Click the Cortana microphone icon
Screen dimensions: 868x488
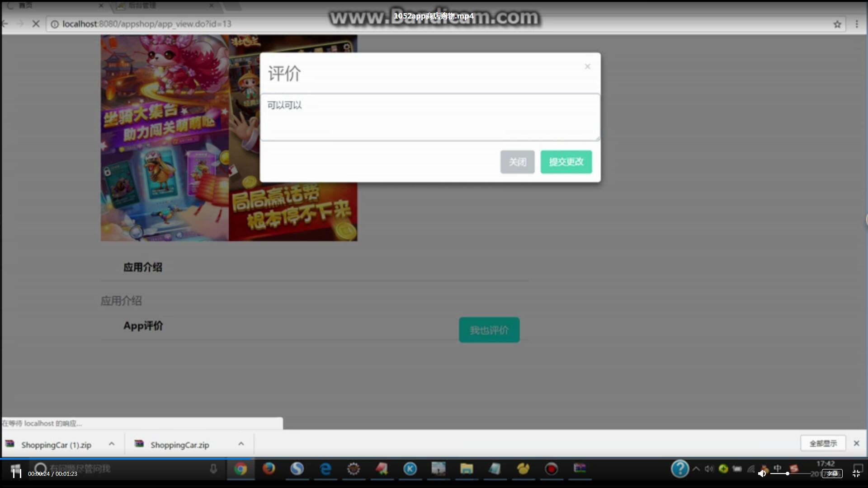point(213,469)
